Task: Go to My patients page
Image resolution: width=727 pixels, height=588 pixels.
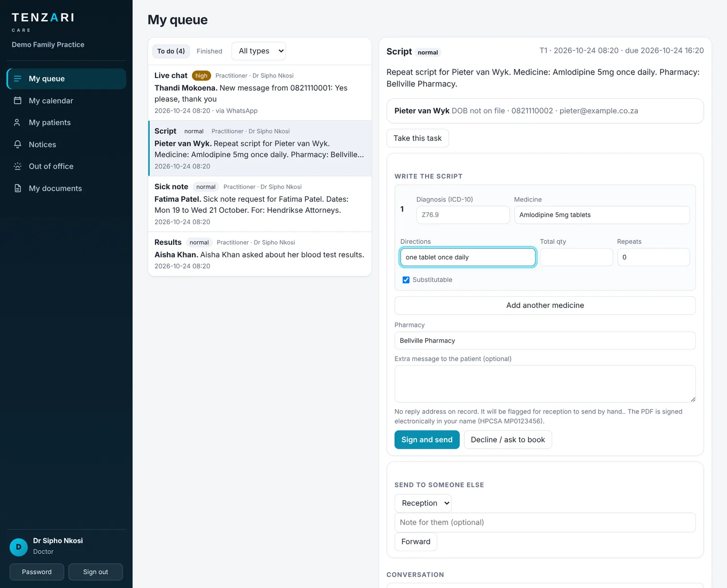Action: (x=66, y=122)
